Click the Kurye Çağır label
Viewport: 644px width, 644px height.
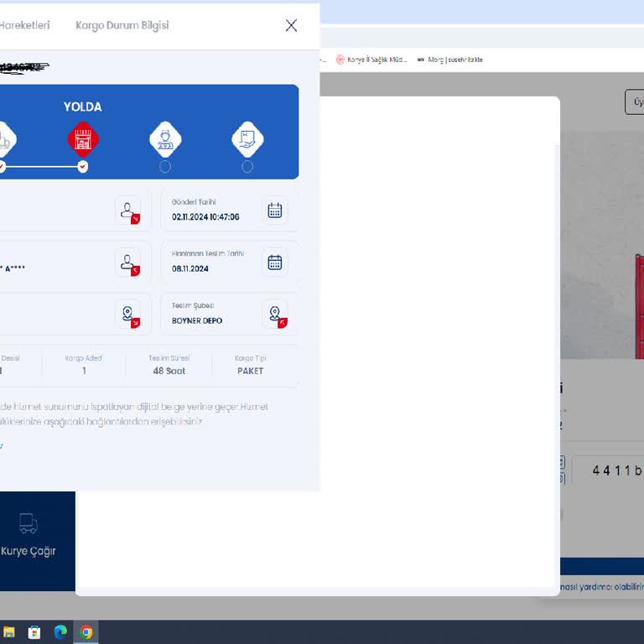coord(29,551)
